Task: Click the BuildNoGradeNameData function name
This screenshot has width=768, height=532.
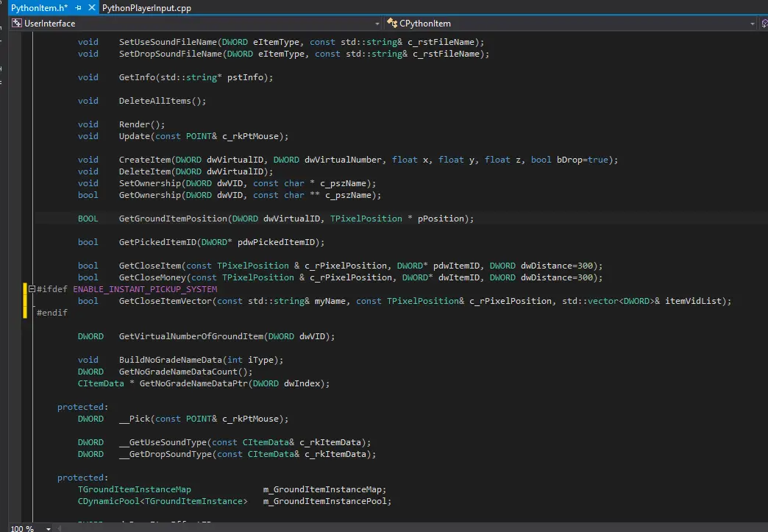Action: [x=171, y=360]
